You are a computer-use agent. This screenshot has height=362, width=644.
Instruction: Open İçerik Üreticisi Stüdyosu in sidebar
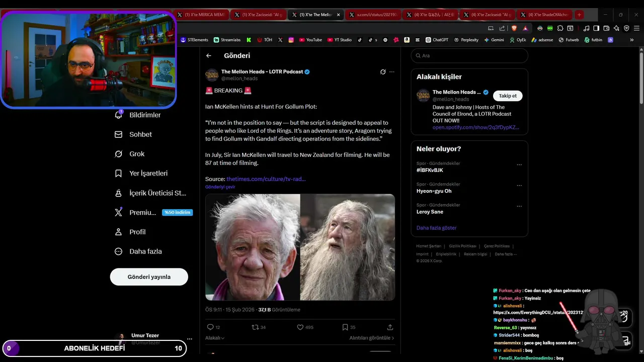(x=150, y=193)
